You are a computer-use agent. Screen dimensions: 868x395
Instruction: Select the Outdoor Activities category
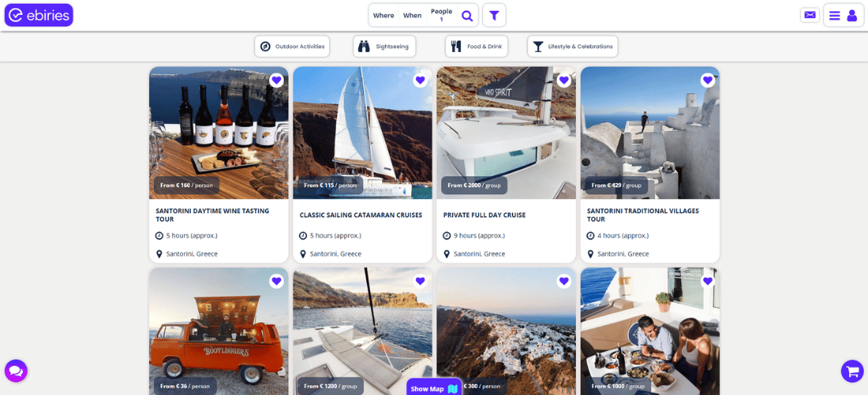click(x=292, y=47)
